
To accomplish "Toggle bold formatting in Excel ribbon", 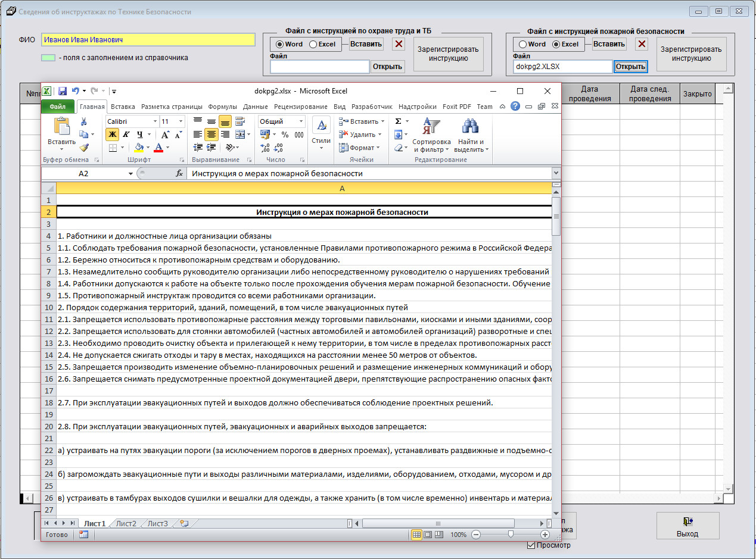I will 112,135.
